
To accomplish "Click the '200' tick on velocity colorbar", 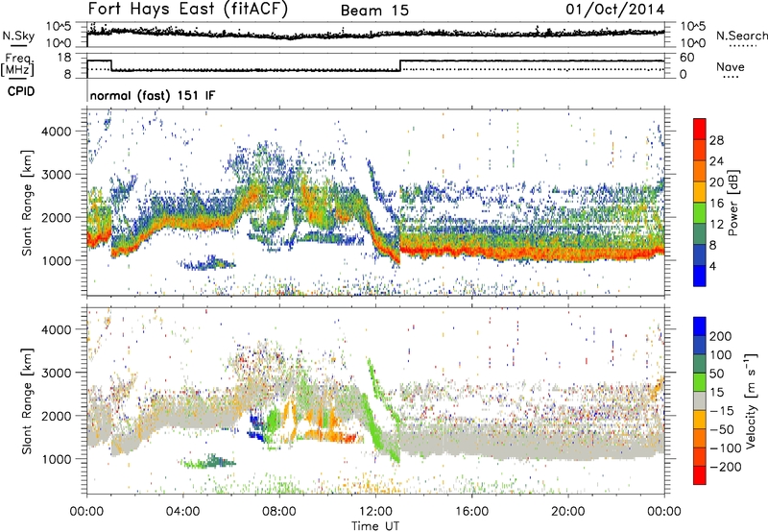I will point(721,336).
